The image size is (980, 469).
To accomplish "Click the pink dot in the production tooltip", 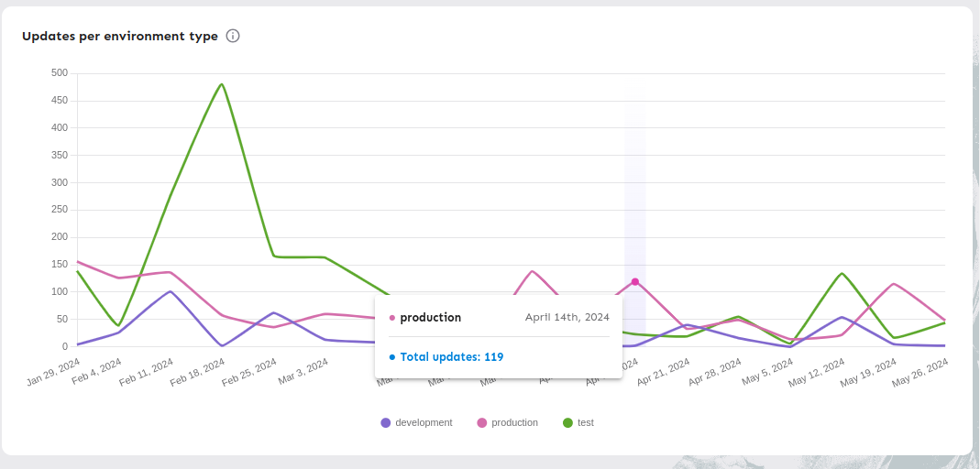I will [x=392, y=318].
